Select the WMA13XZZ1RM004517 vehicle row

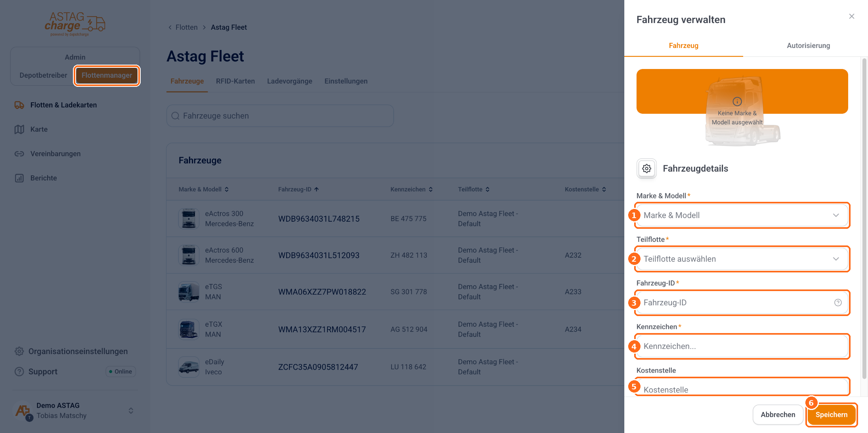point(395,330)
